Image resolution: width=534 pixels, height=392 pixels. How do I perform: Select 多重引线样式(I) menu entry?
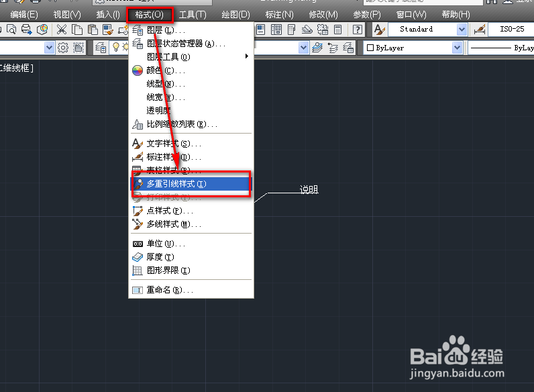coord(191,184)
